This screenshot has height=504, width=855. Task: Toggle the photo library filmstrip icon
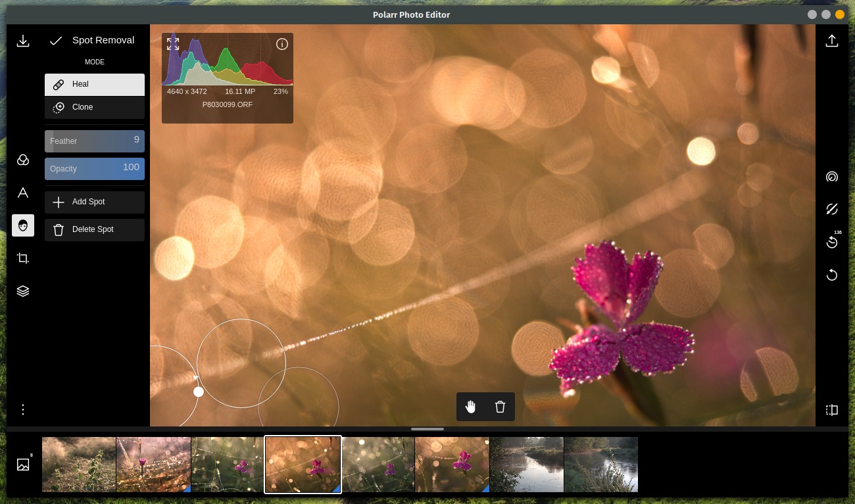(23, 465)
